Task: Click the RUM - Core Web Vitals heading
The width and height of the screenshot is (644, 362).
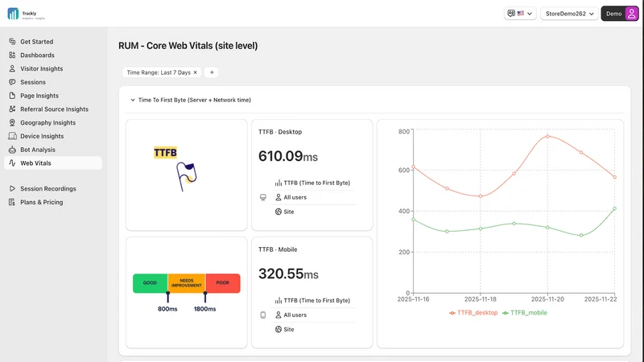Action: coord(188,46)
